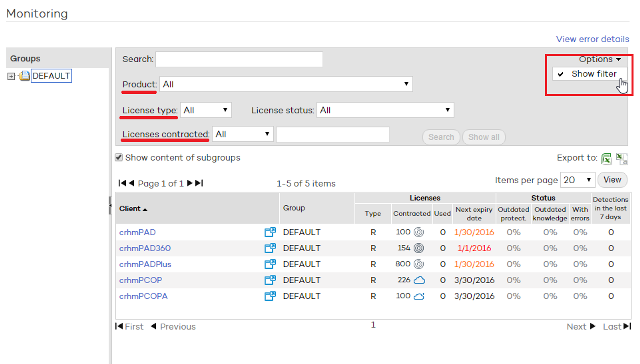The width and height of the screenshot is (640, 364).
Task: Click Next expiry date column header
Action: point(474,214)
